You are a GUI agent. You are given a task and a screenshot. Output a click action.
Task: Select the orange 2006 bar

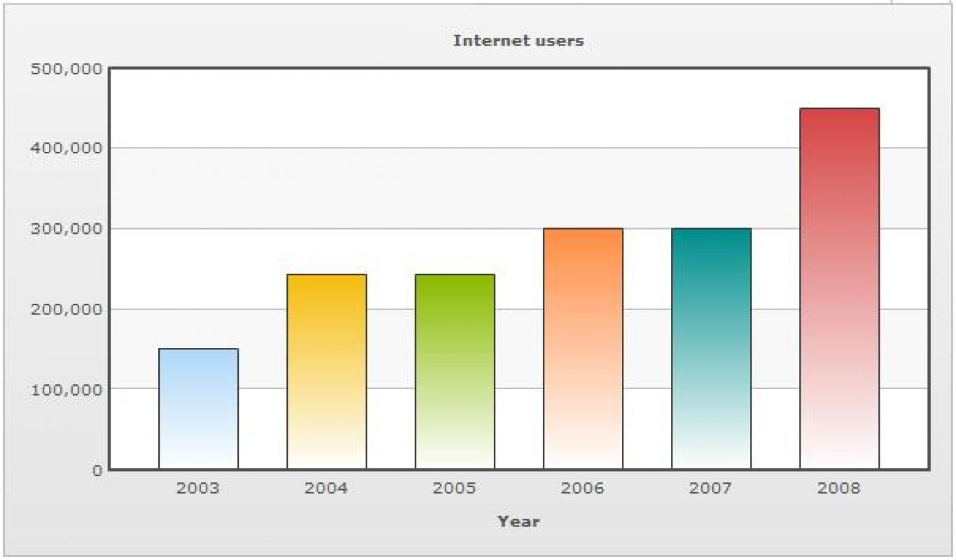583,349
